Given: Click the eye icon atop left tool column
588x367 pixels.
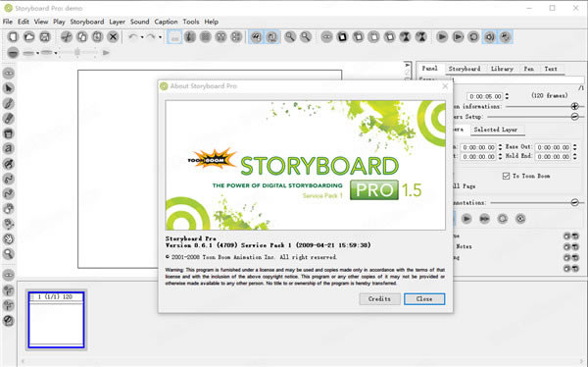Looking at the screenshot, I should pyautogui.click(x=8, y=73).
